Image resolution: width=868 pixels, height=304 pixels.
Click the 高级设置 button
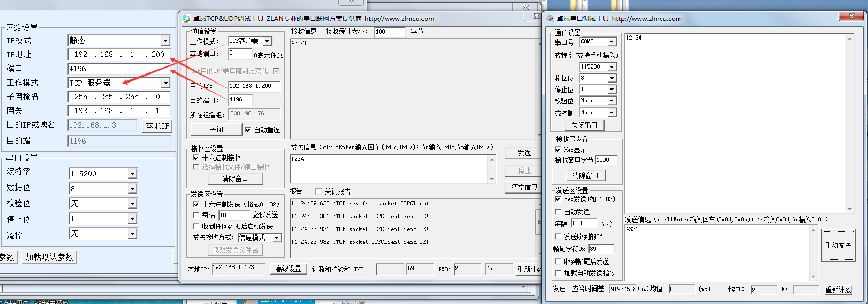(288, 269)
